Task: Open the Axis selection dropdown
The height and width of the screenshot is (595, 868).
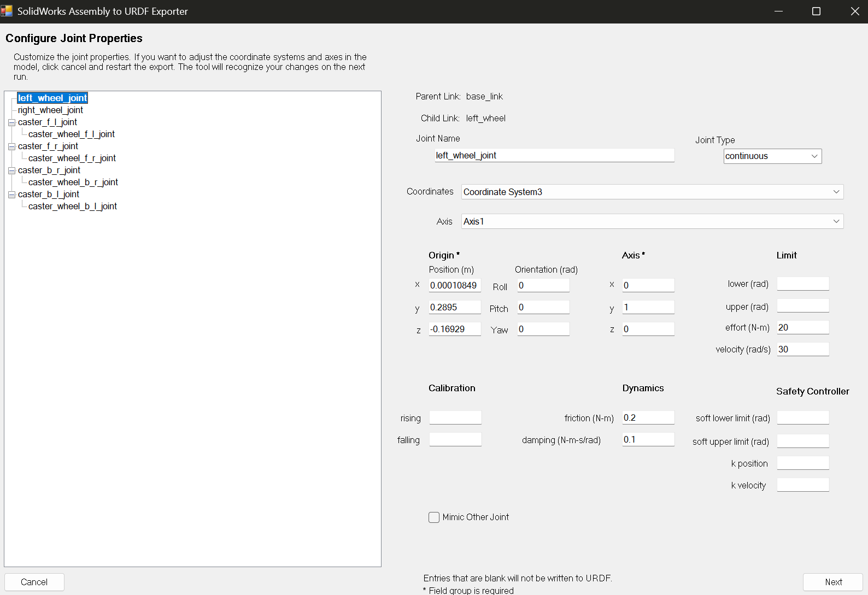Action: 652,221
